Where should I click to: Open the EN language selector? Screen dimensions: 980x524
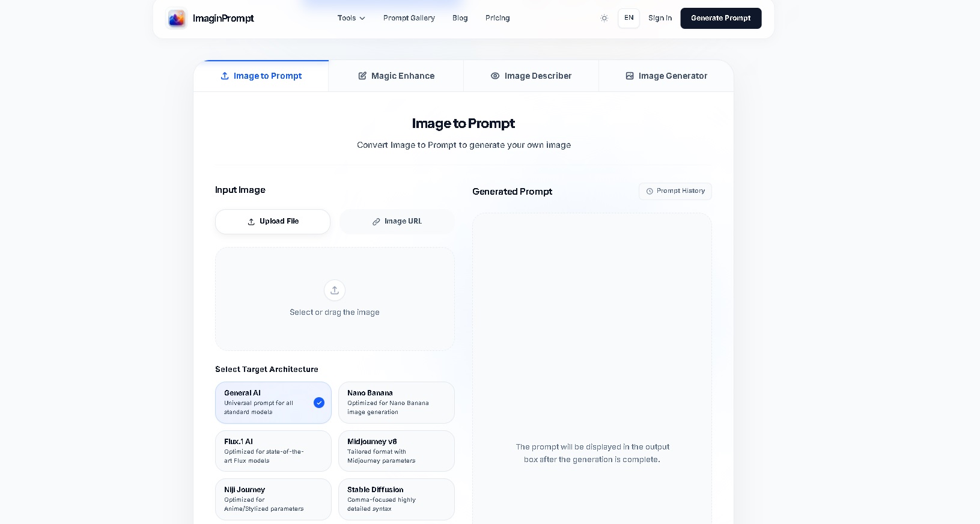coord(628,18)
